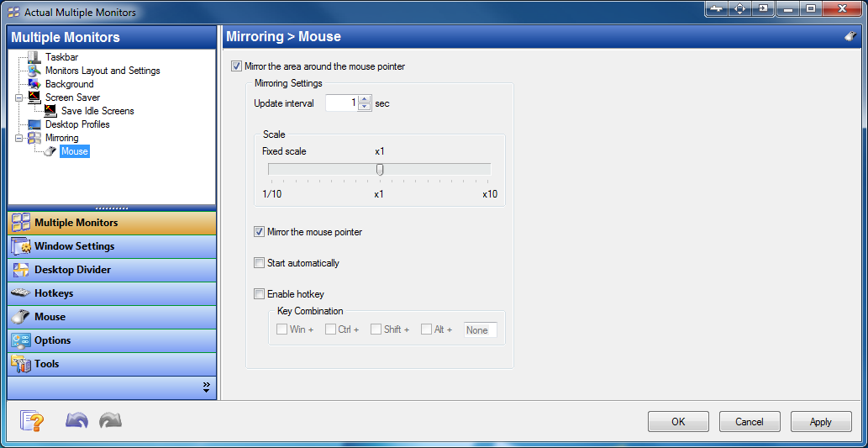Click the Multiple Monitors sidebar icon
The image size is (868, 448).
[21, 223]
